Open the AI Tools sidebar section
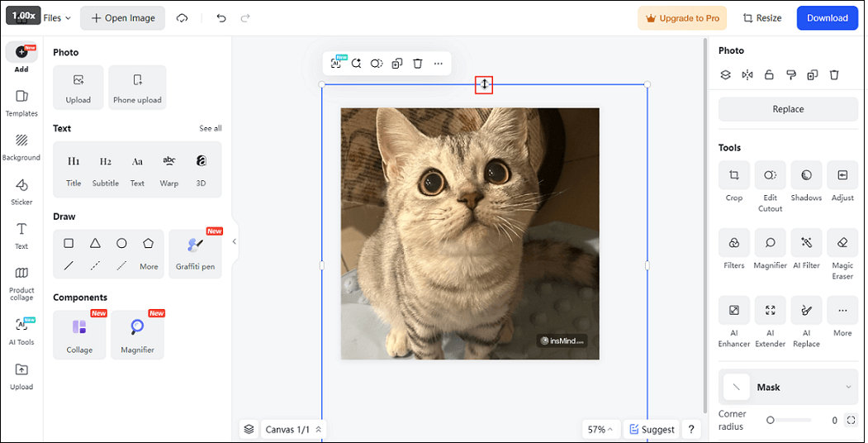Image resolution: width=868 pixels, height=443 pixels. coord(21,331)
